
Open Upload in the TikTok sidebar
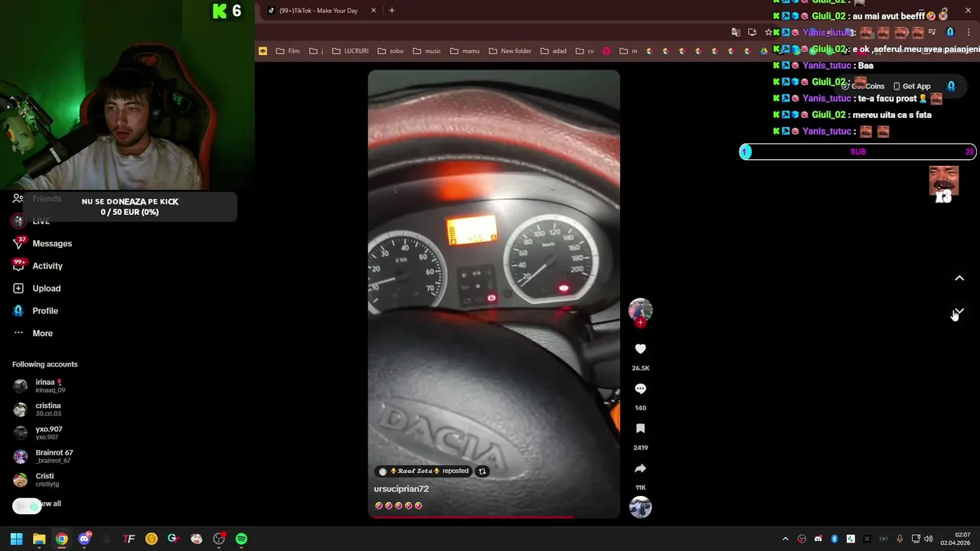pos(47,289)
